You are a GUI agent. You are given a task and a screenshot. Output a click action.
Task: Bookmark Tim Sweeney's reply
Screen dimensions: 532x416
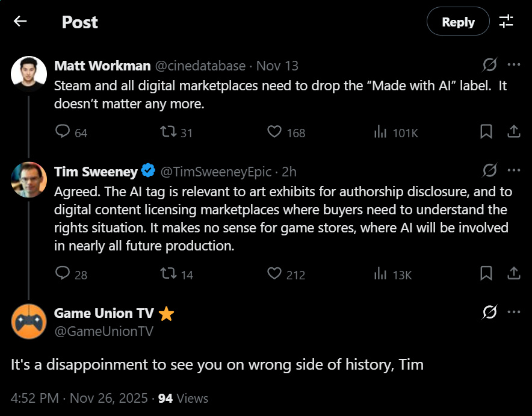coord(486,274)
